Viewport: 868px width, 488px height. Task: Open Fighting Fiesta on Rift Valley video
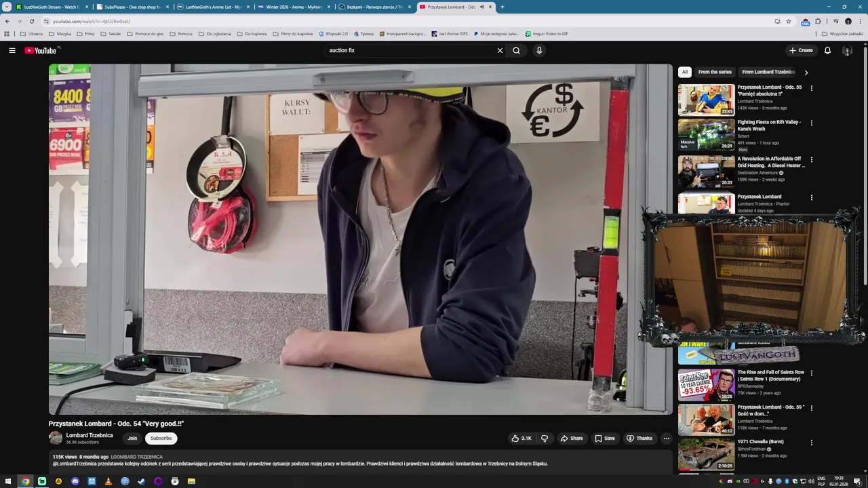point(706,135)
